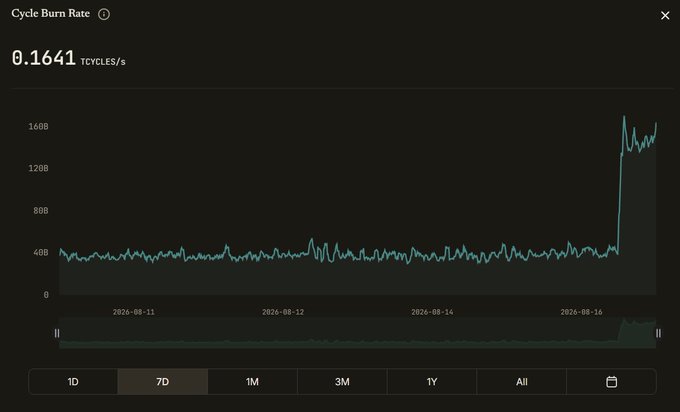This screenshot has height=412, width=680.
Task: Click the 120B y-axis label
Action: 39,168
